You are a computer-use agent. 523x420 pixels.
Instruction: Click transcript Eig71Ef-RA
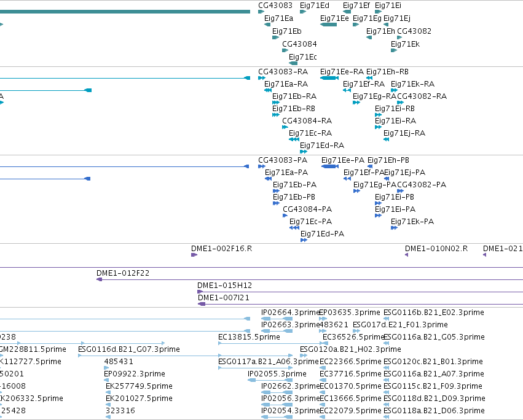pos(364,84)
